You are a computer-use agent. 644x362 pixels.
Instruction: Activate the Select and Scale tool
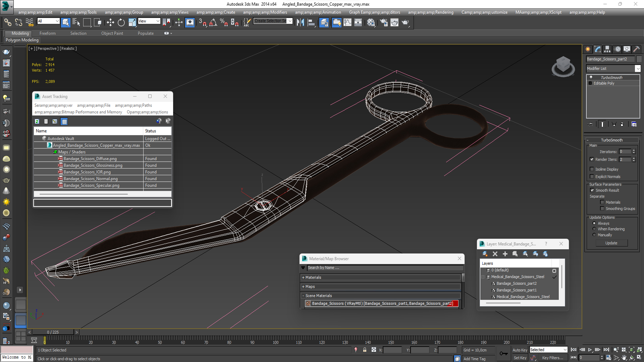pyautogui.click(x=132, y=22)
